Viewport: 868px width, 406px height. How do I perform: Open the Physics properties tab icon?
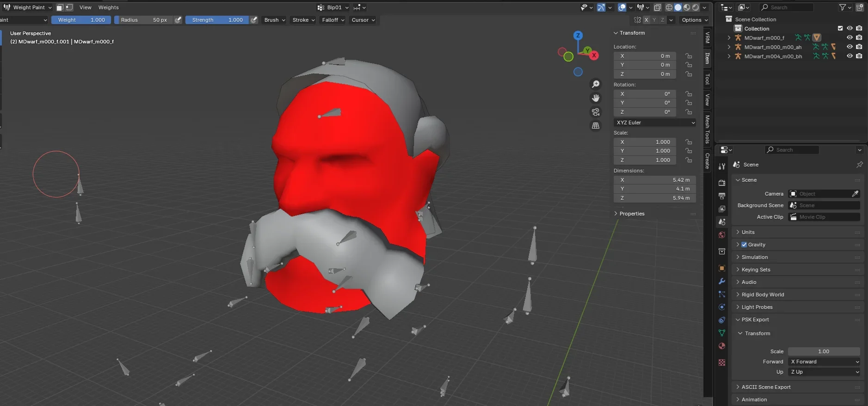click(x=722, y=307)
